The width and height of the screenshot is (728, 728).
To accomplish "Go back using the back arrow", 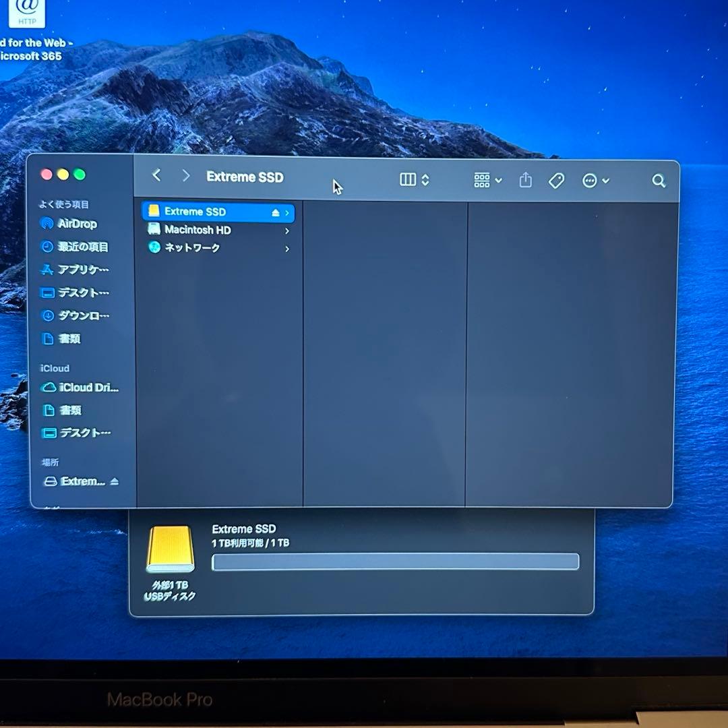I will point(156,175).
